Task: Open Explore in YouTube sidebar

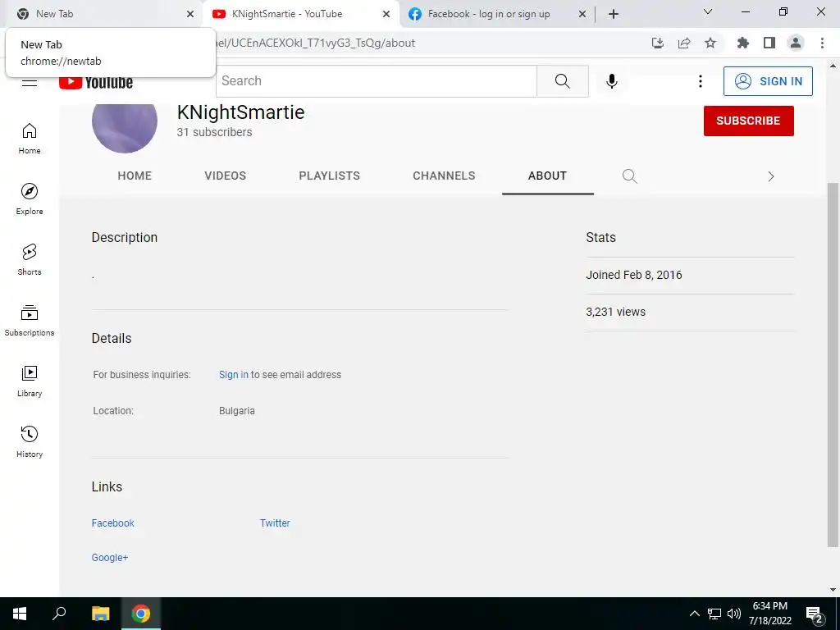Action: (30, 199)
